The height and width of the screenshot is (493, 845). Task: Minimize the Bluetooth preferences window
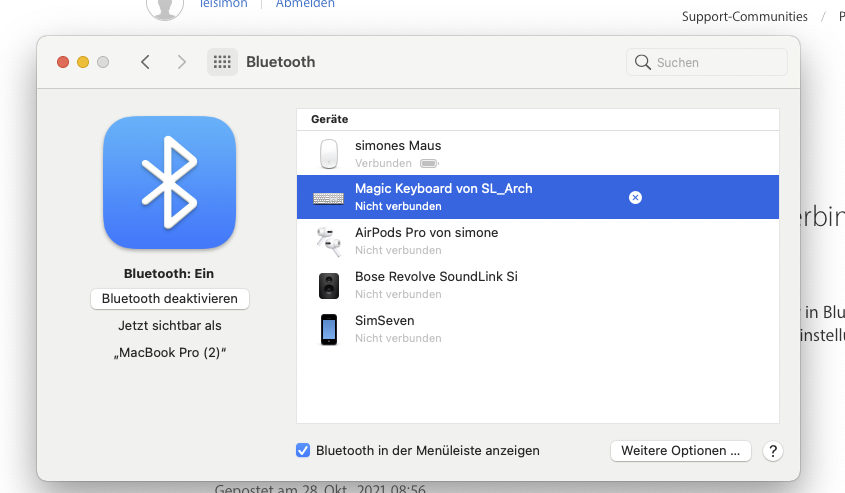pos(83,62)
